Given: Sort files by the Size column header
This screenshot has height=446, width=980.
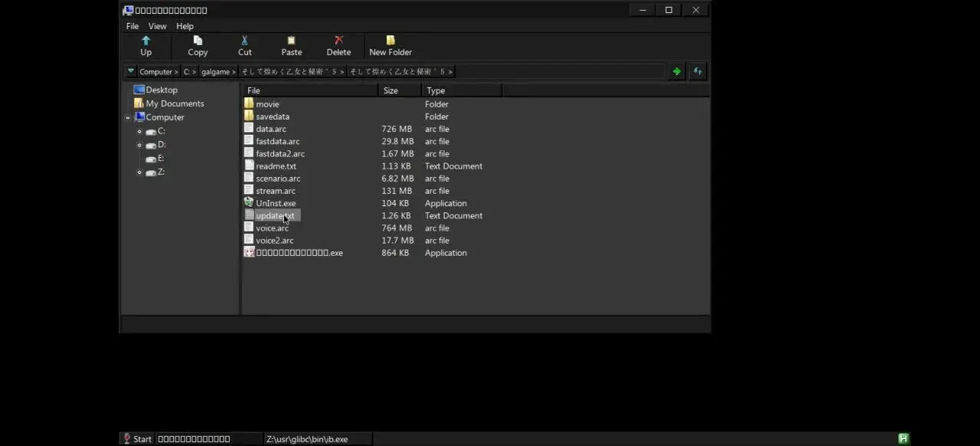Looking at the screenshot, I should click(400, 90).
